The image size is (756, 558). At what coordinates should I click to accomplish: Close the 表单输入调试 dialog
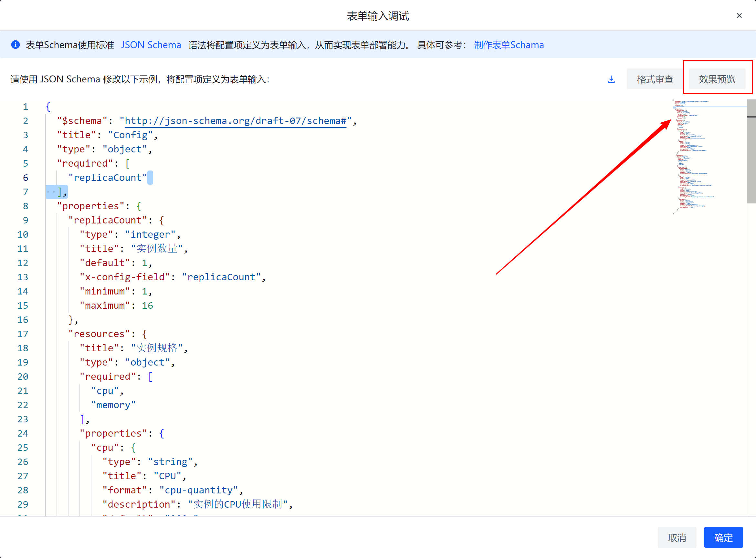pyautogui.click(x=739, y=15)
